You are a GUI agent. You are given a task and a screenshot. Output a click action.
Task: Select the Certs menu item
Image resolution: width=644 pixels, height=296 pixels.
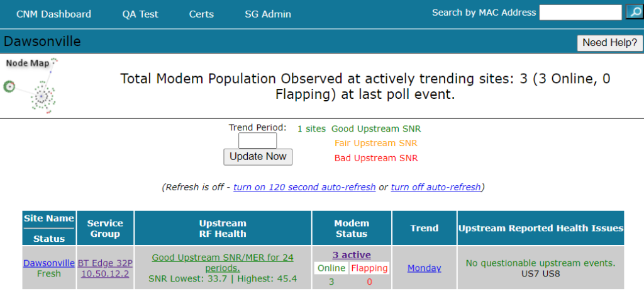click(x=201, y=14)
